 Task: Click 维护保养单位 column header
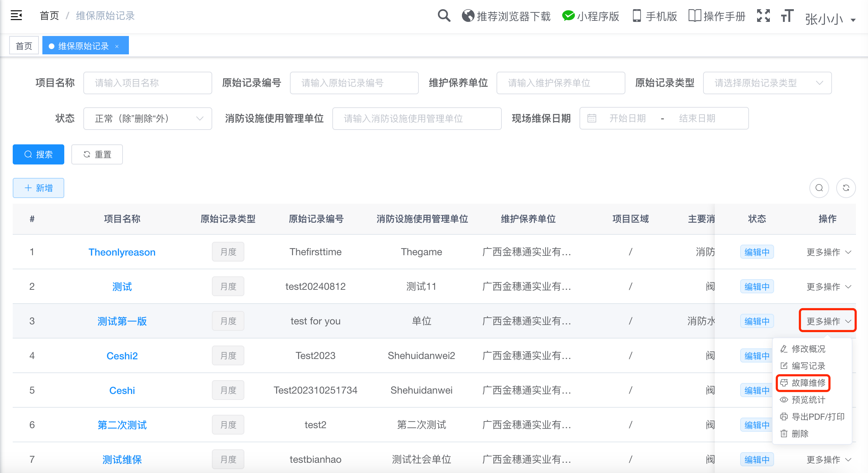tap(528, 219)
